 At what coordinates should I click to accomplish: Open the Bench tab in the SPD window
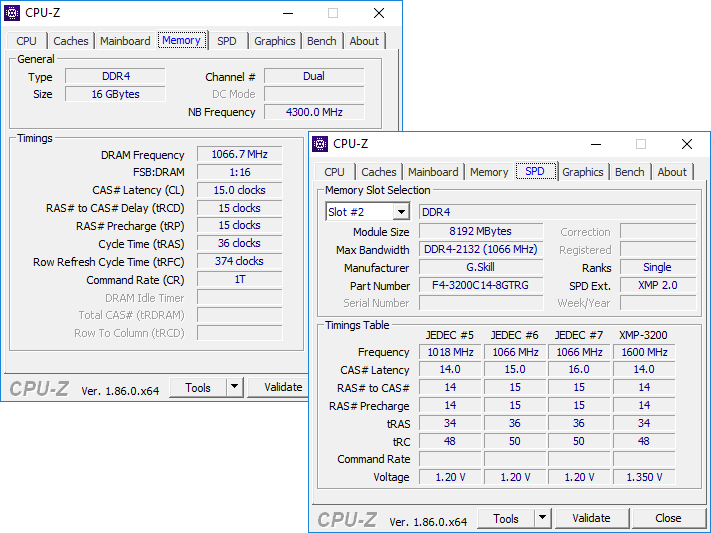pos(630,172)
